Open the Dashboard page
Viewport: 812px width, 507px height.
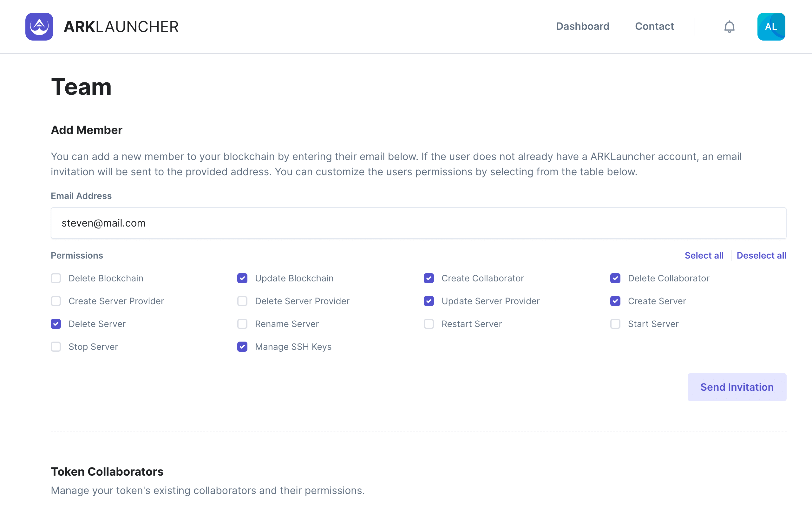(582, 27)
